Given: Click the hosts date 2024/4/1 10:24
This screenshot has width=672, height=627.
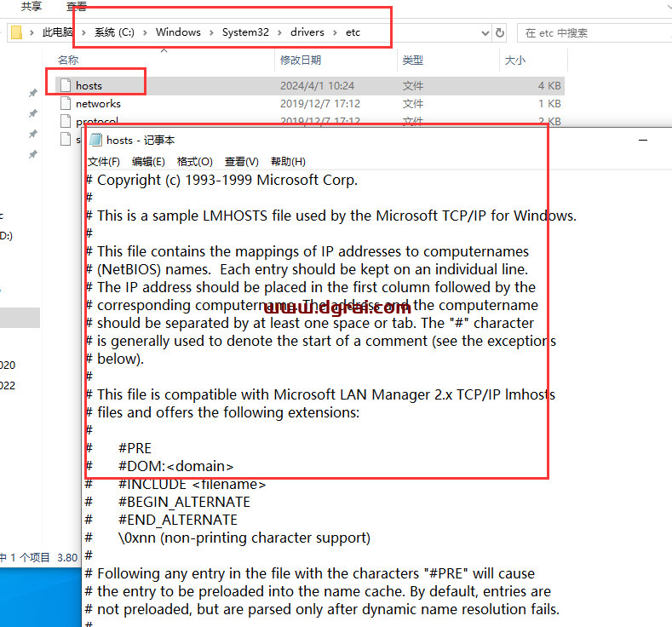Looking at the screenshot, I should (317, 86).
